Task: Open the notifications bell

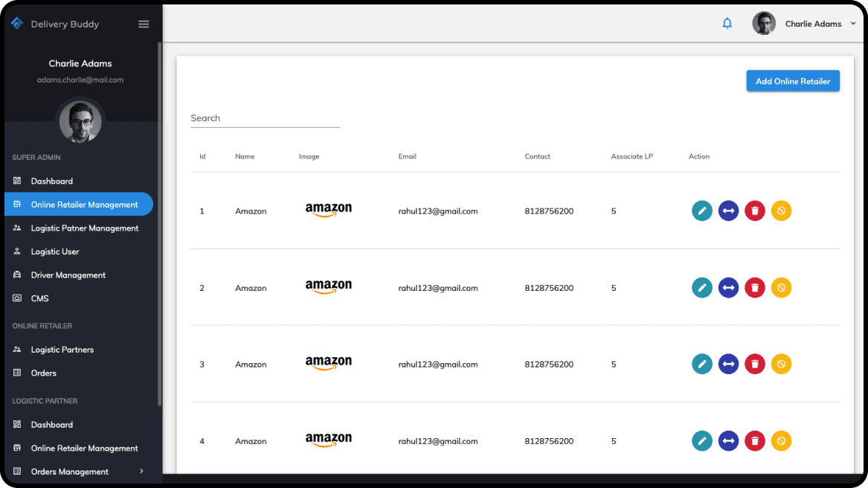Action: tap(727, 23)
